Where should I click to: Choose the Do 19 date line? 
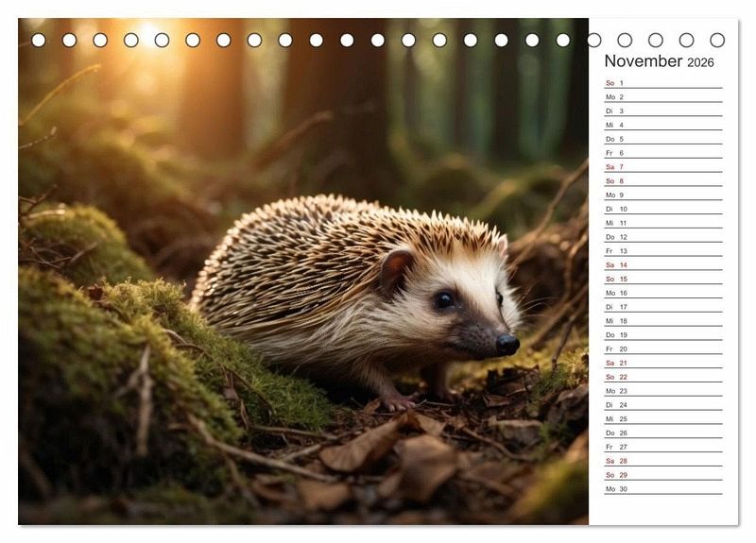(662, 335)
